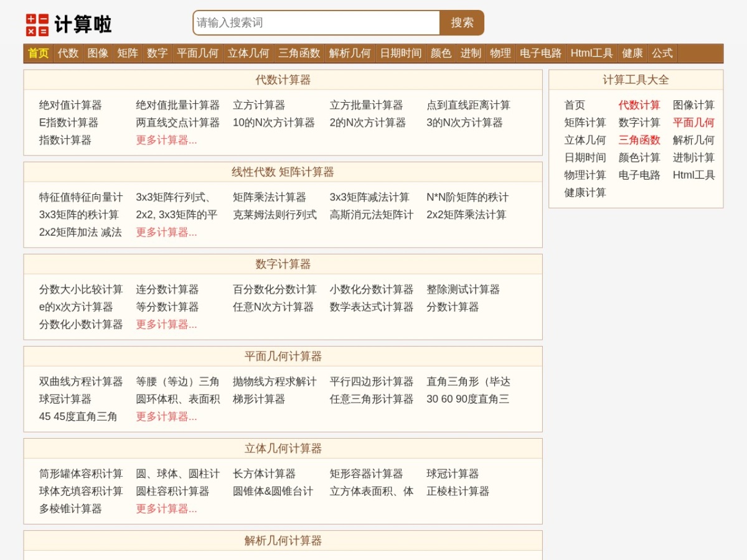This screenshot has height=560, width=747.
Task: Open 物理 in the navigation bar
Action: [500, 54]
